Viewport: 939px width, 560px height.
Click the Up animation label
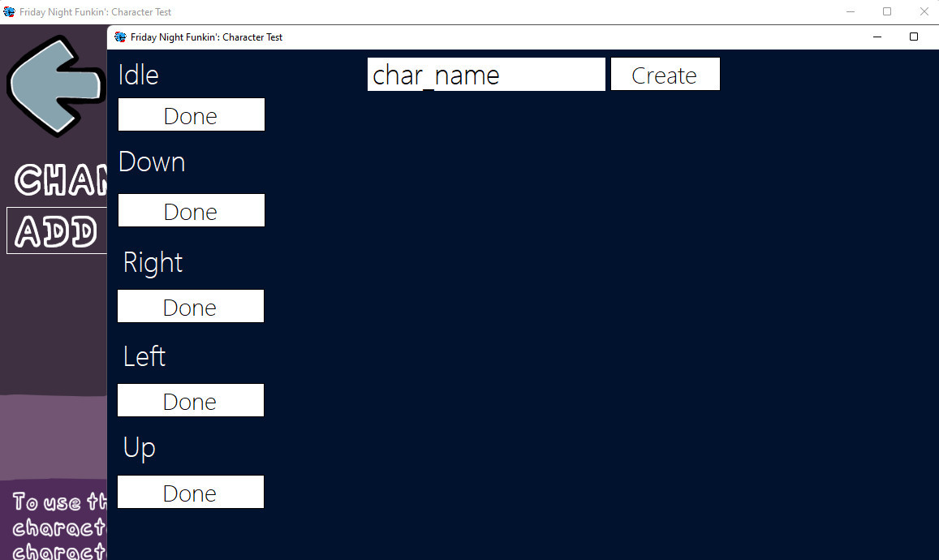click(138, 447)
